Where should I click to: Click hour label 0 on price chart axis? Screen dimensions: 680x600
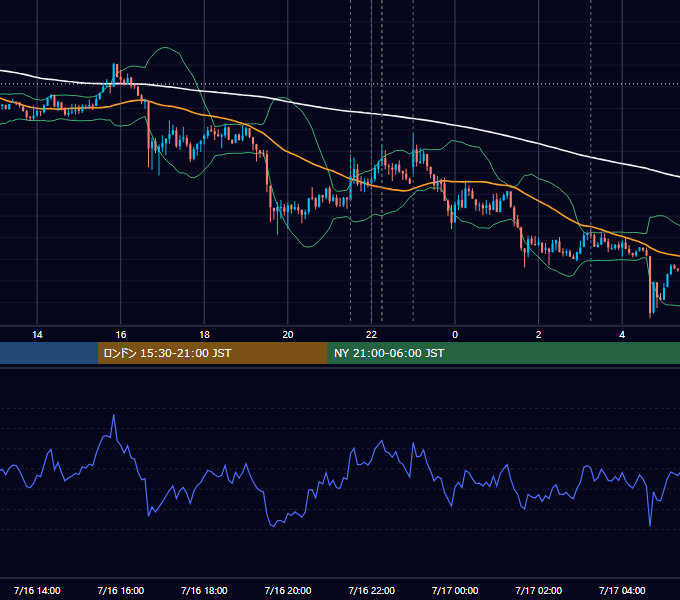[455, 335]
